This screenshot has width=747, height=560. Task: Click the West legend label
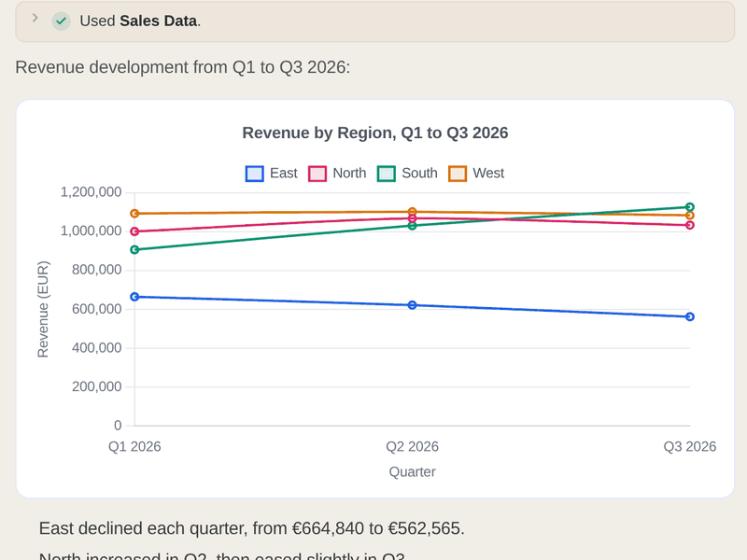(x=488, y=173)
